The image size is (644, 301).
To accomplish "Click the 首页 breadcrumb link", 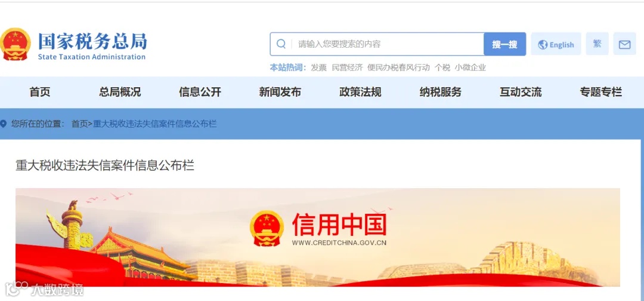I will (80, 124).
